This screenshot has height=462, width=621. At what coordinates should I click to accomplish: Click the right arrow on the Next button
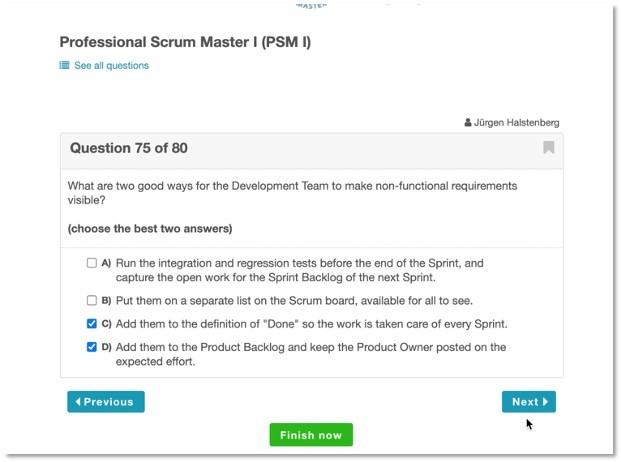coord(546,402)
